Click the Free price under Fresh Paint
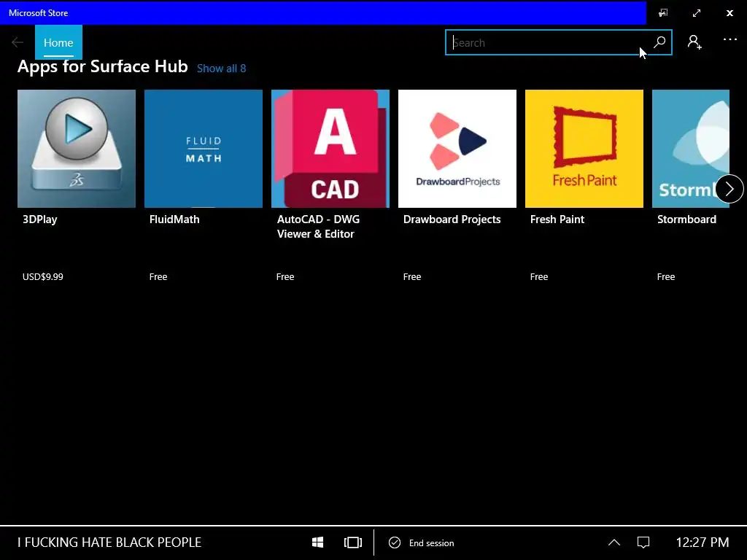The image size is (747, 560). click(x=539, y=276)
